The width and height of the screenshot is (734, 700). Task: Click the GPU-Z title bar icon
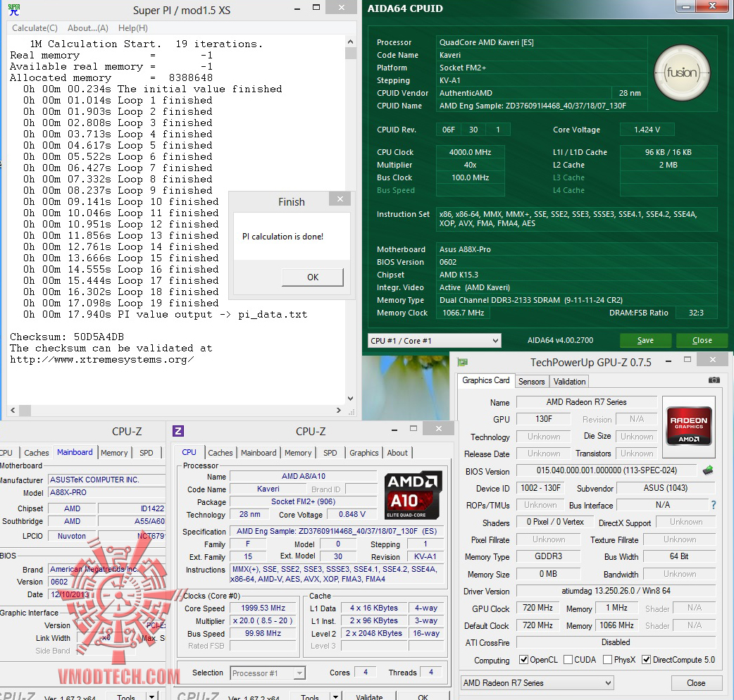(463, 362)
